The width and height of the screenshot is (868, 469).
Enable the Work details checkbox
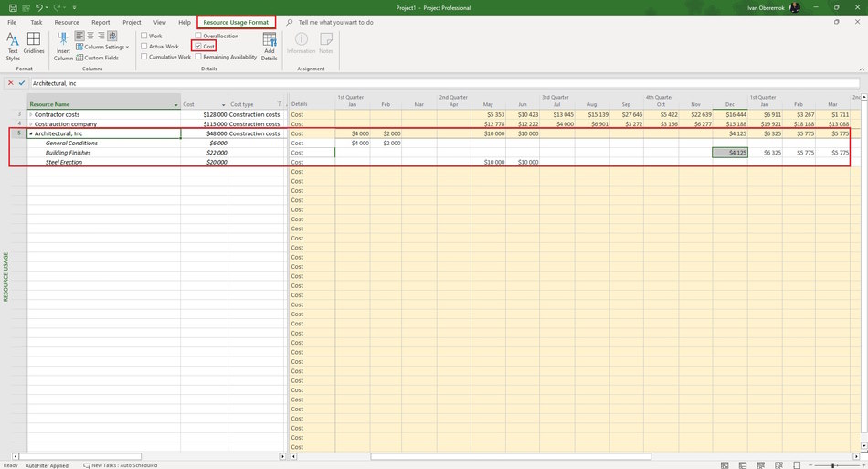(144, 36)
